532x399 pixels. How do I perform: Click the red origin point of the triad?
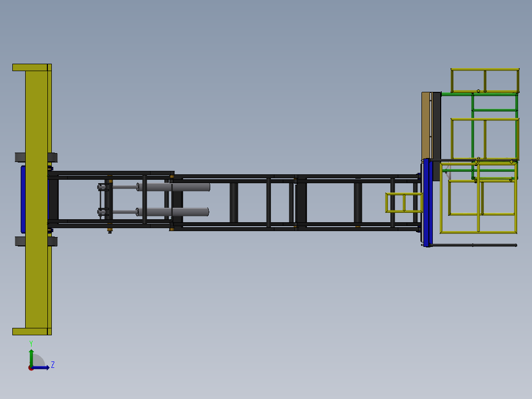(31, 368)
